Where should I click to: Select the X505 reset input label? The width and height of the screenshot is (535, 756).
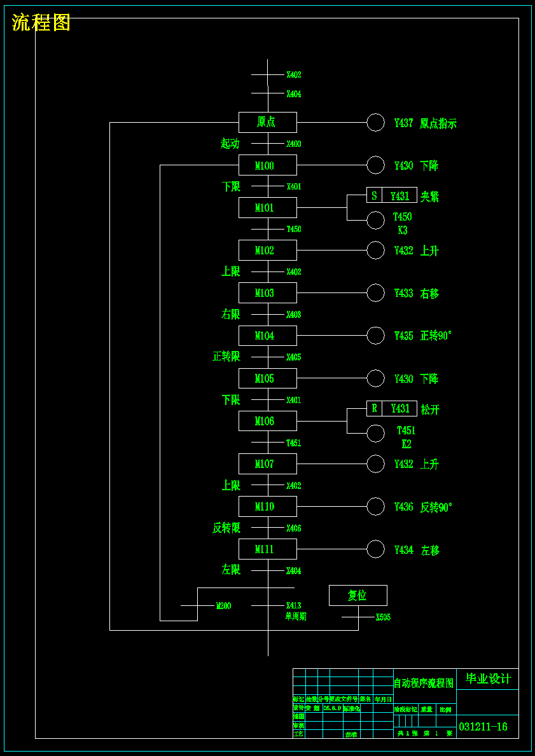click(x=383, y=617)
